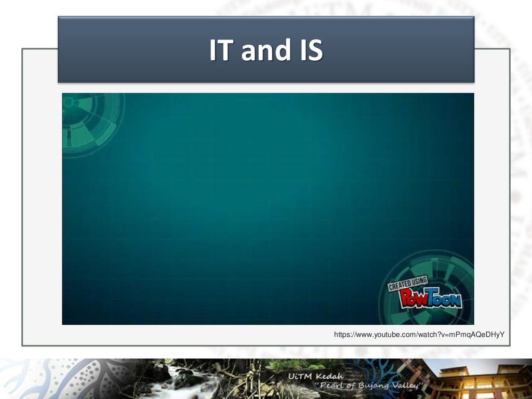Click the Created Using PowToon logo

coord(425,292)
